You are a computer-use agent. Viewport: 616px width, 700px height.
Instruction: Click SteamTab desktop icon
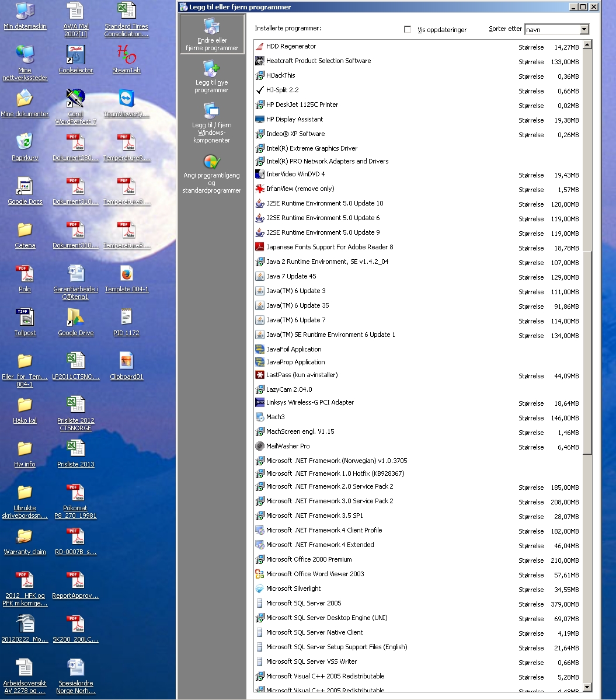point(126,60)
